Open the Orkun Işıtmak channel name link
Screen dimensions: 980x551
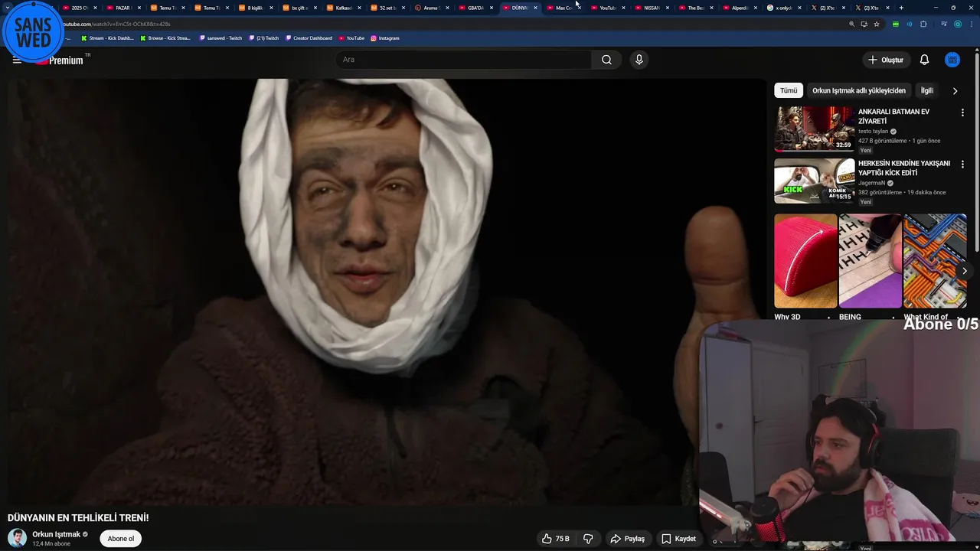[x=56, y=534]
